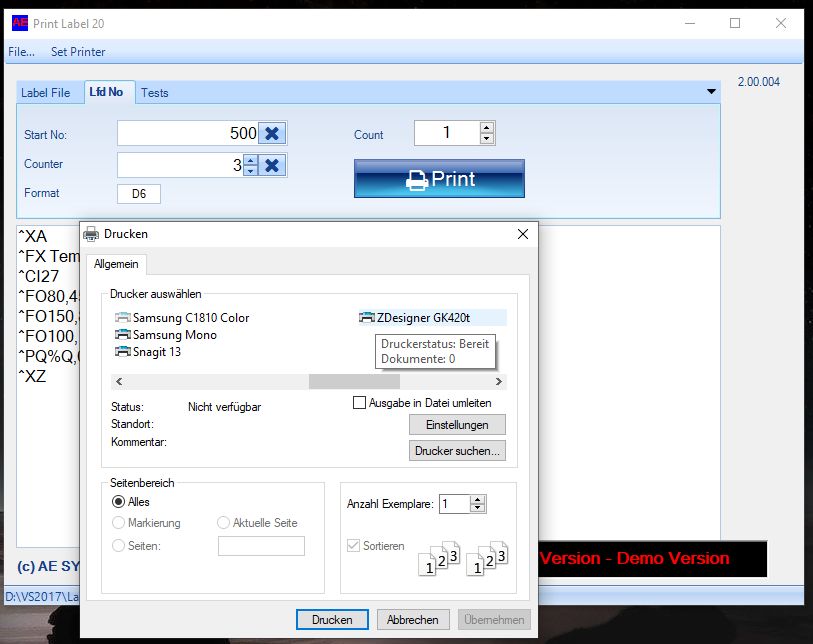The width and height of the screenshot is (813, 644).
Task: Click the collated pages illustration
Action: coord(463,558)
